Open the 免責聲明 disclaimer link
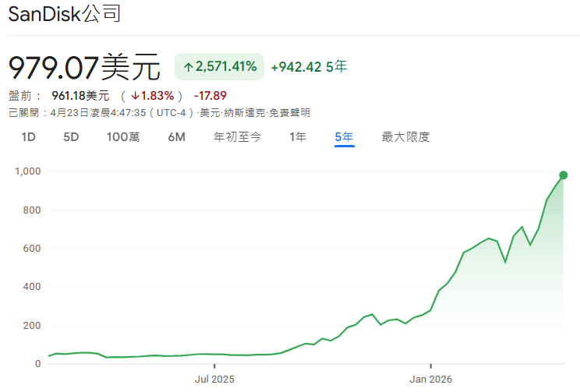The height and width of the screenshot is (392, 580). pyautogui.click(x=290, y=113)
